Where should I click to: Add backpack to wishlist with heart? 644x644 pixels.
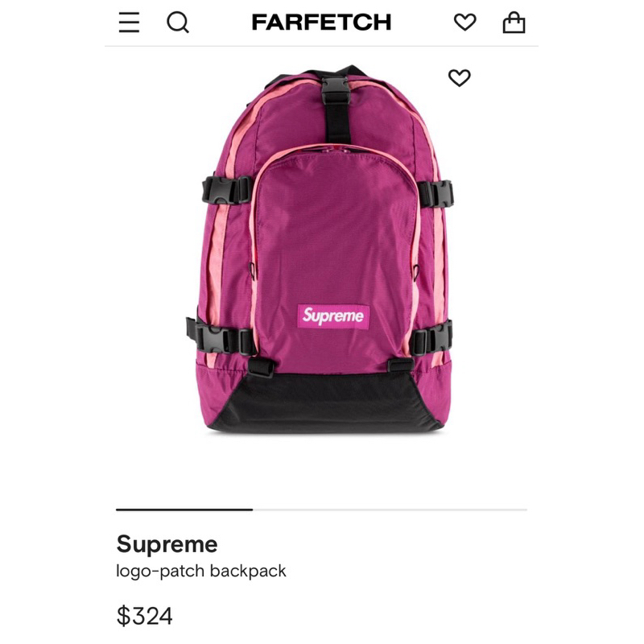pyautogui.click(x=459, y=77)
